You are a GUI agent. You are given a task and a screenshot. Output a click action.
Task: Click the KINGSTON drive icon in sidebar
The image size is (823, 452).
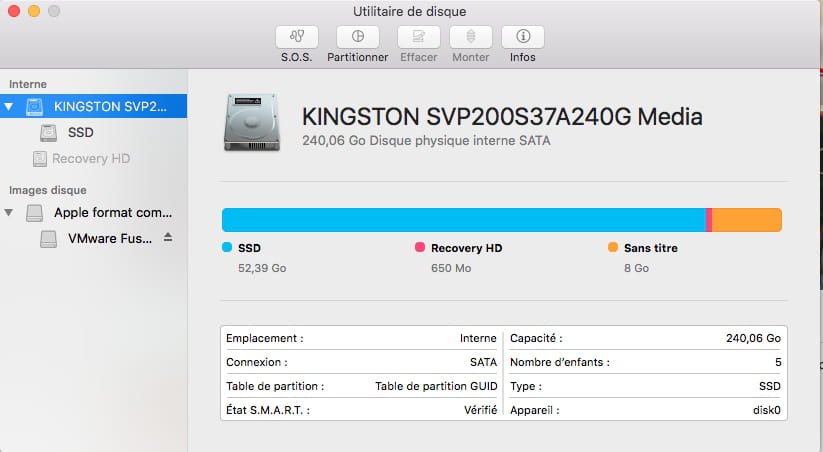[35, 107]
